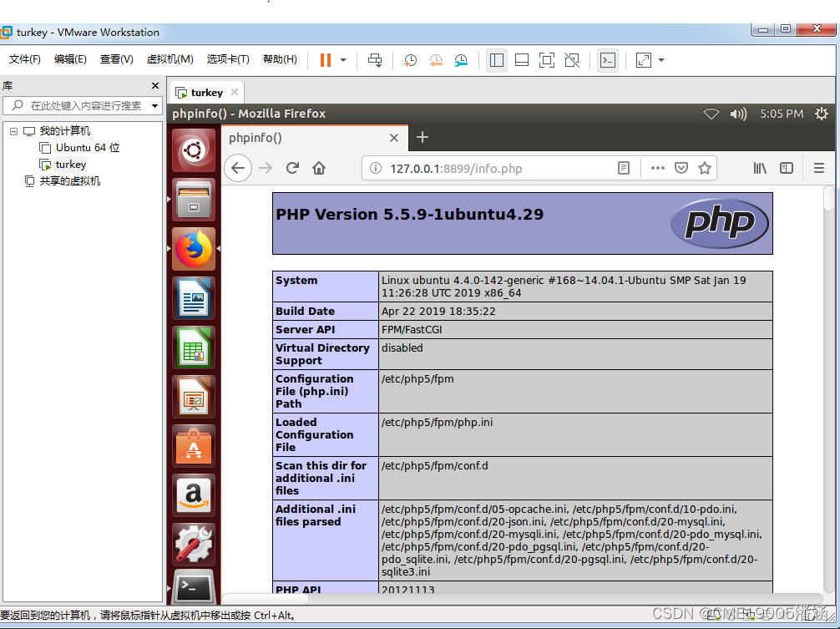Send Ctrl+Alt+Del to the guest OS
Screen dimensions: 840x629
click(x=375, y=59)
